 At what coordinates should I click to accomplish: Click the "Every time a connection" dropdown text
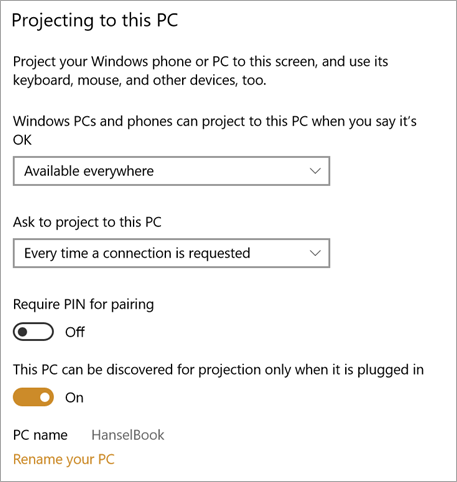click(x=137, y=254)
